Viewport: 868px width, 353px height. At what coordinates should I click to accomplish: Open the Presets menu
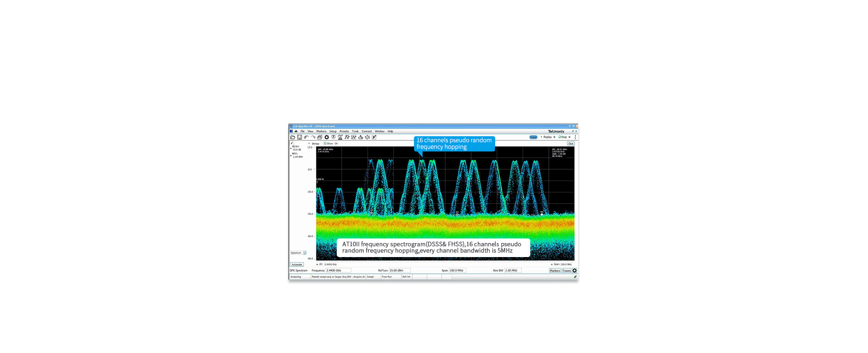point(344,131)
